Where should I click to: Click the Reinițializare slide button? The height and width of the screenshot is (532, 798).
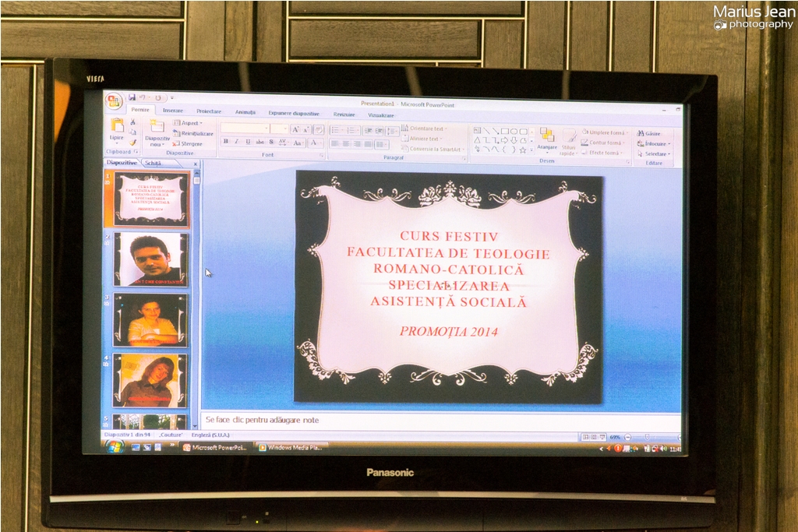(x=193, y=133)
